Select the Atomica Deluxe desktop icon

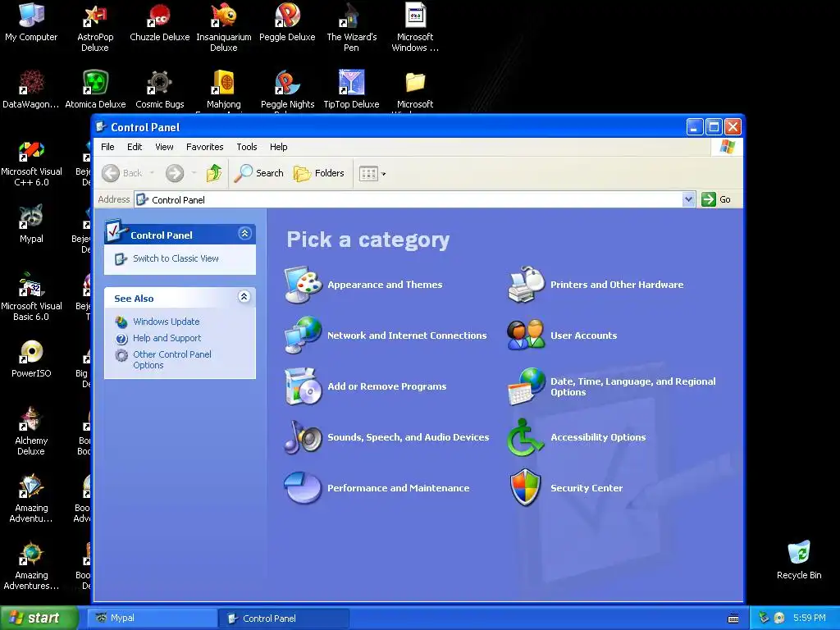tap(95, 89)
